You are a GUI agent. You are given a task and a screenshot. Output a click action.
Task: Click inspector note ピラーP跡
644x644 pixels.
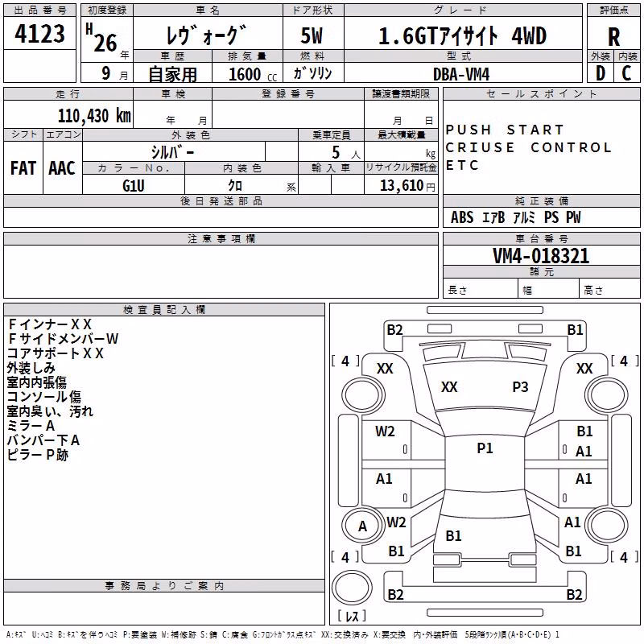tap(37, 455)
